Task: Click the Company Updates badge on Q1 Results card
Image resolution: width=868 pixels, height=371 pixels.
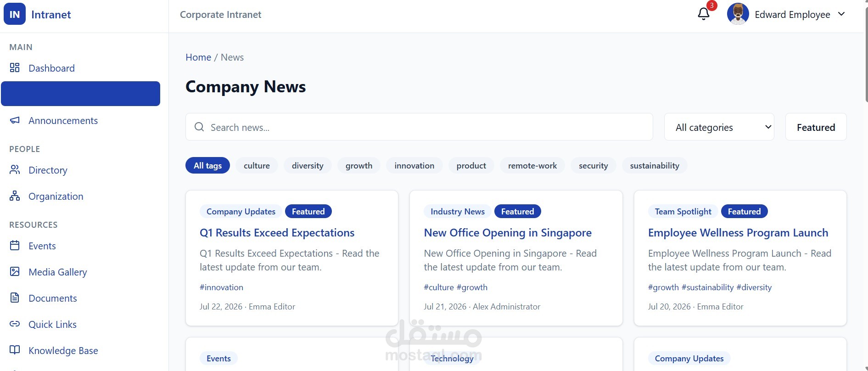Action: [241, 212]
